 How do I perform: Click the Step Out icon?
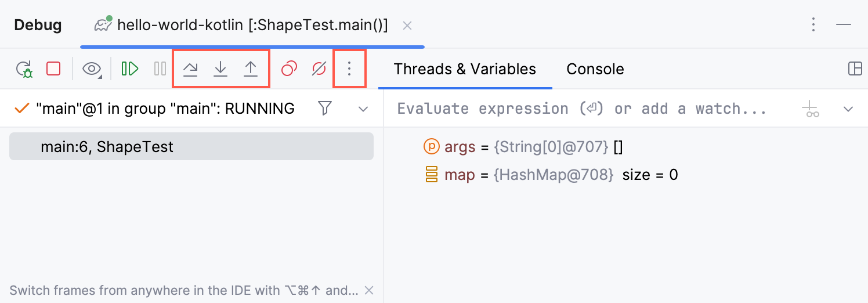coord(250,69)
